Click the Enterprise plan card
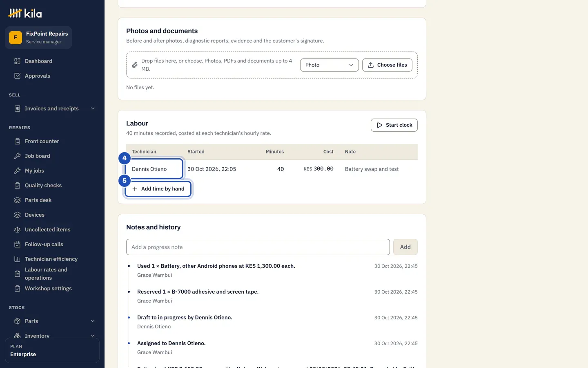588x368 pixels. pos(52,350)
